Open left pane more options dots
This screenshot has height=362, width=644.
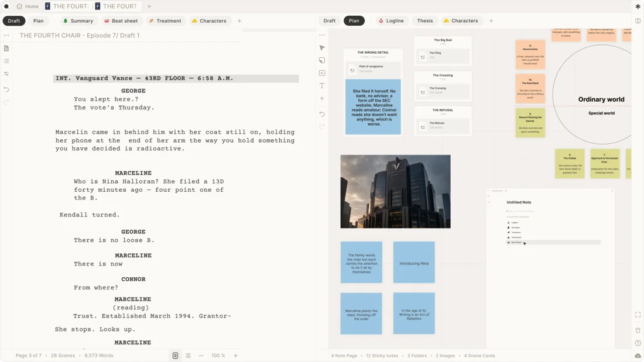pos(6,35)
